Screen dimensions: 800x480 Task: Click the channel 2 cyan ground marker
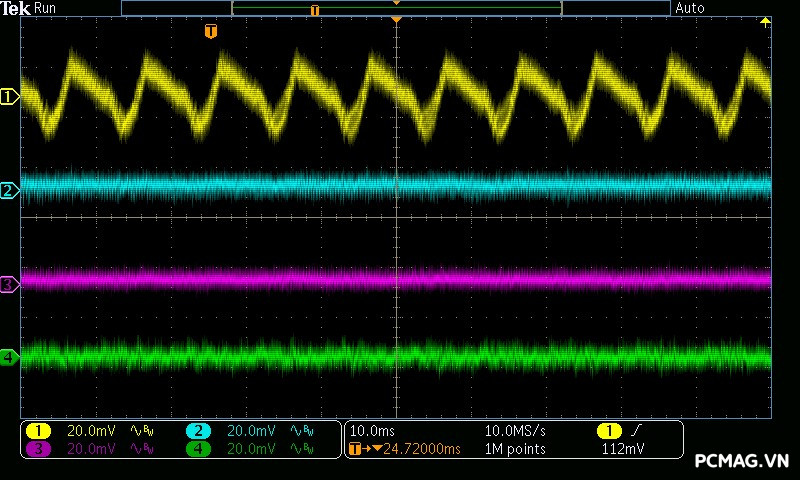coord(9,190)
